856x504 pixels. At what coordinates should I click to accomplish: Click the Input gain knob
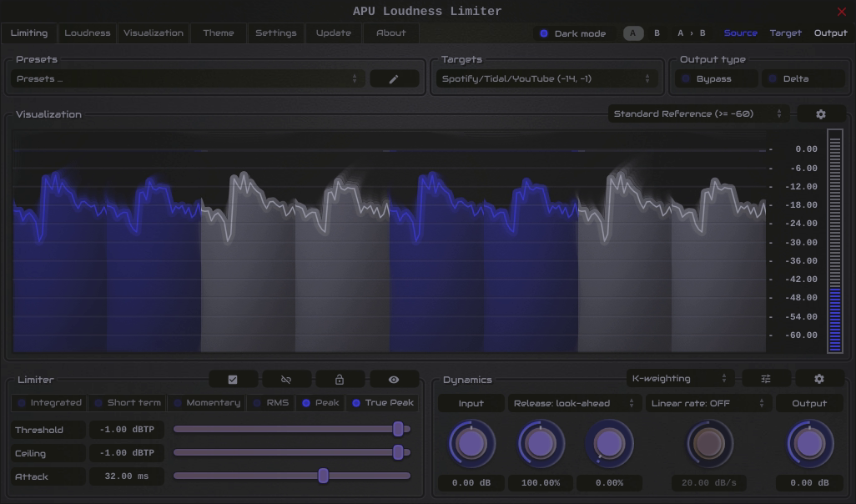click(x=471, y=443)
